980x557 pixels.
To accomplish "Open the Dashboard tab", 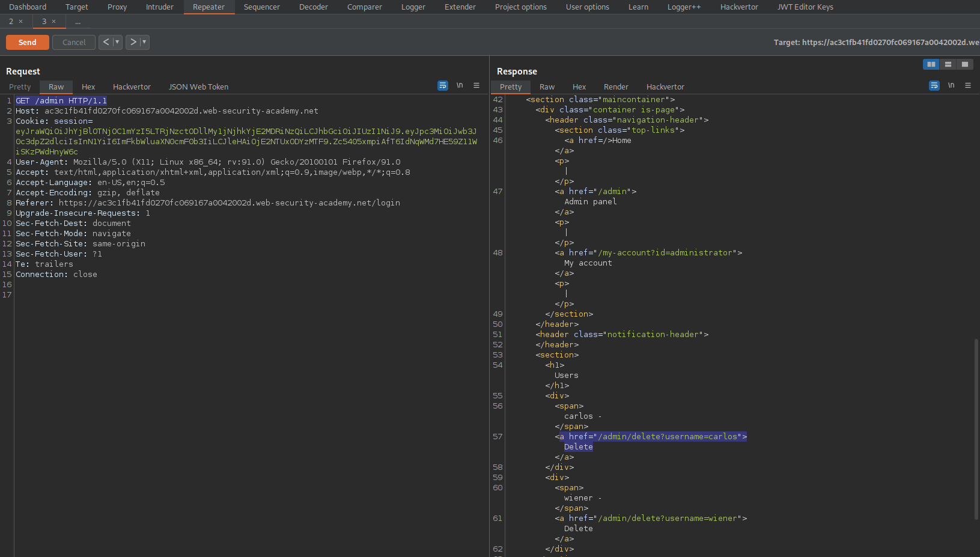I will coord(28,7).
